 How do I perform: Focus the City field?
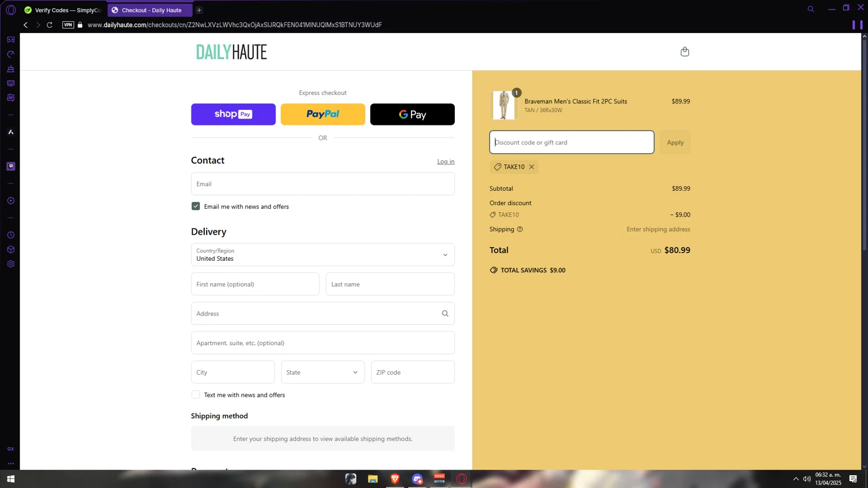coord(233,372)
